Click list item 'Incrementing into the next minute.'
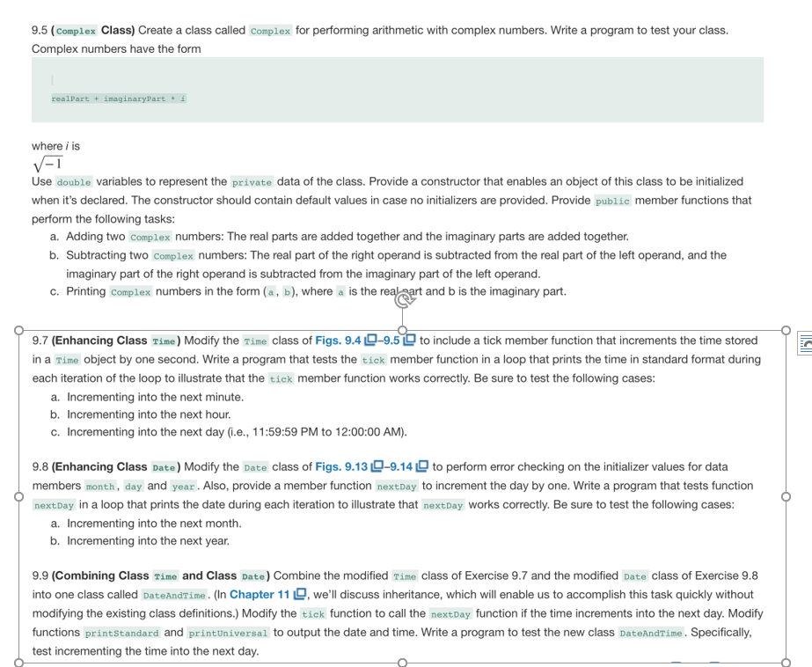Viewport: 812px width, 667px height. pyautogui.click(x=155, y=397)
